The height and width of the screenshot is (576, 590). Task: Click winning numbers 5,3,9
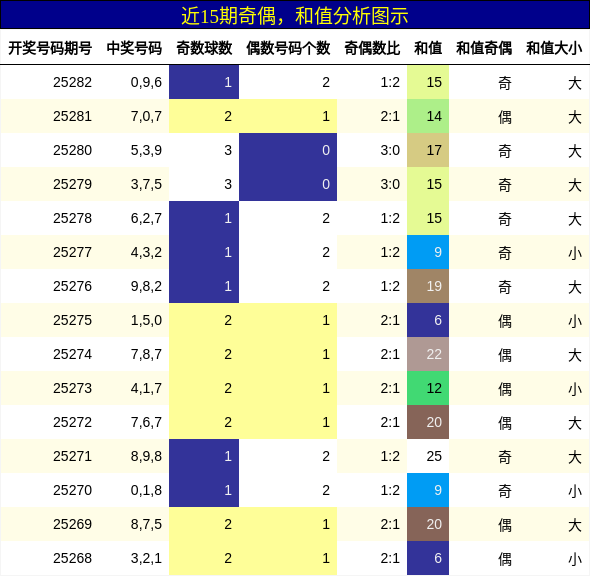146,150
